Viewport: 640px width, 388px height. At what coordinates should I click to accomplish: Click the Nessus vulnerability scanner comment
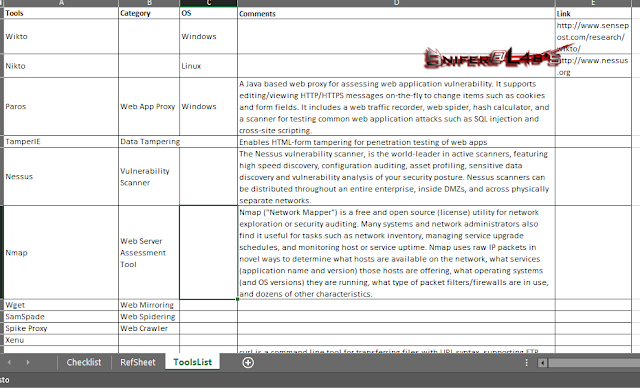click(x=396, y=177)
